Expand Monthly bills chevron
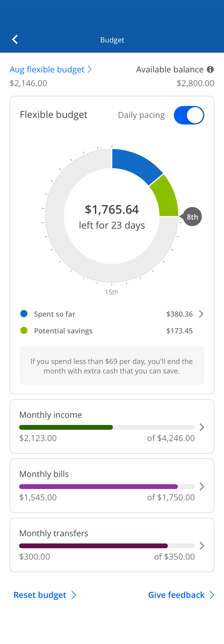This screenshot has height=644, width=224. coord(202,486)
